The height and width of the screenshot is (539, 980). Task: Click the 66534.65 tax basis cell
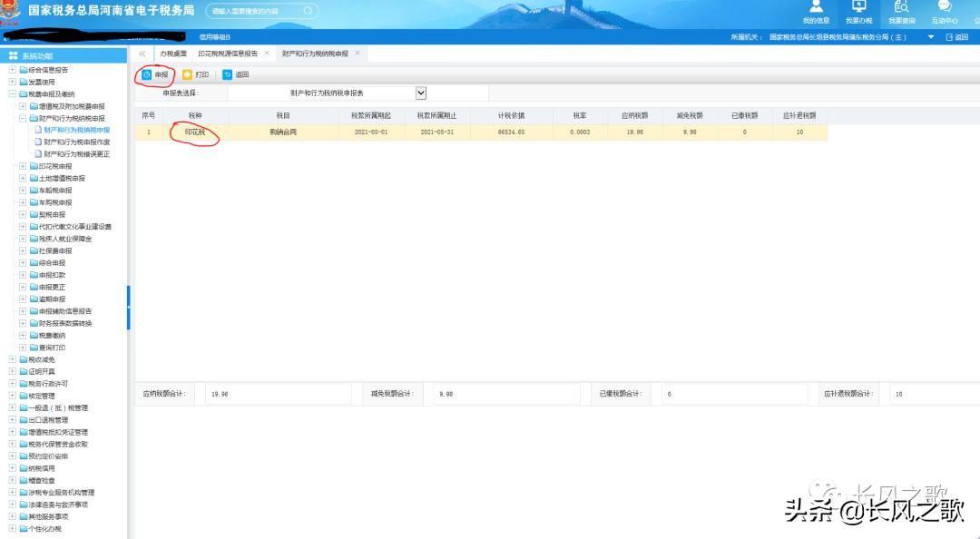(511, 132)
